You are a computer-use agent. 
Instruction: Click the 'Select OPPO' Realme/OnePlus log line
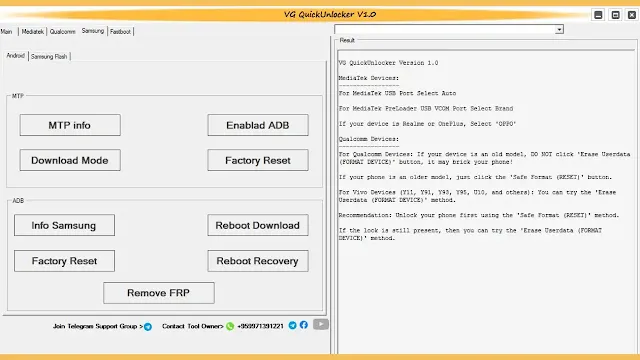(x=427, y=124)
